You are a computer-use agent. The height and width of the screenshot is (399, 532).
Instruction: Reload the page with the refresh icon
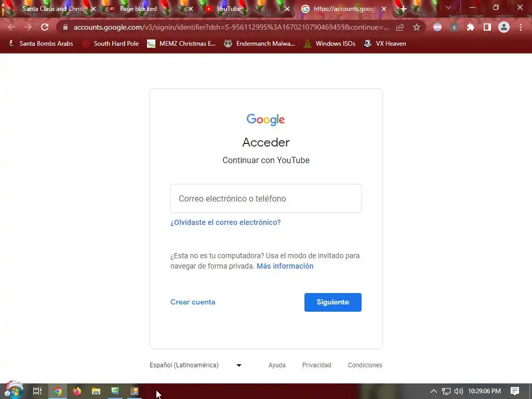click(45, 27)
